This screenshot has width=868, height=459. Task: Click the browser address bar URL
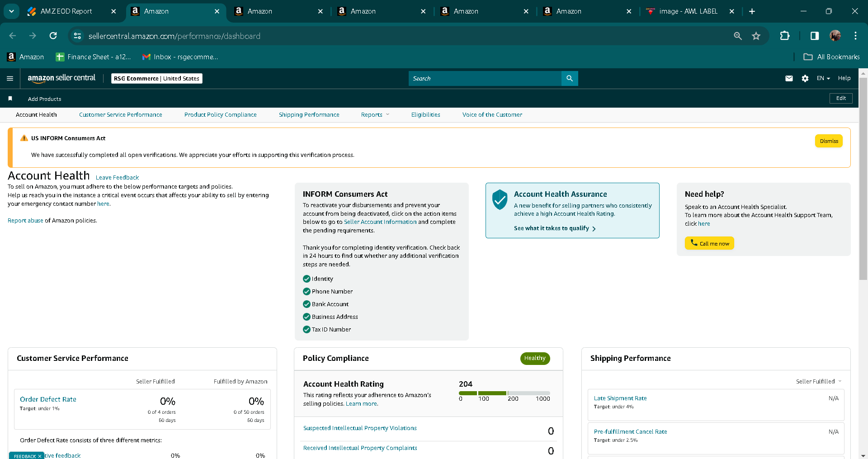pos(175,36)
